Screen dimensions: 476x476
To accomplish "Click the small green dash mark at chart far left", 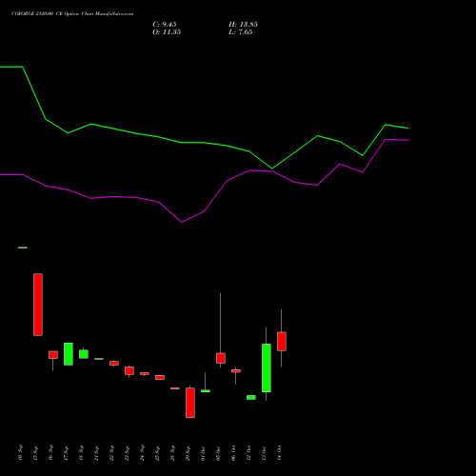I will pos(23,248).
